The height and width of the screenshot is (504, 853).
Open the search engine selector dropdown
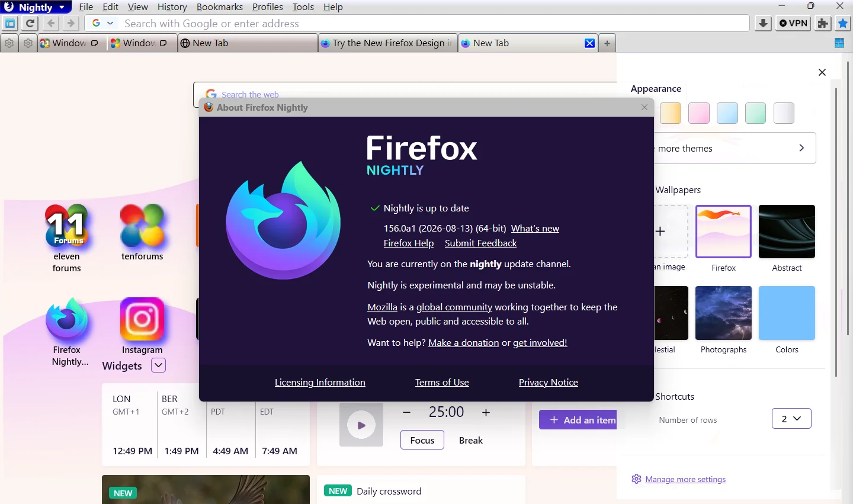(102, 23)
